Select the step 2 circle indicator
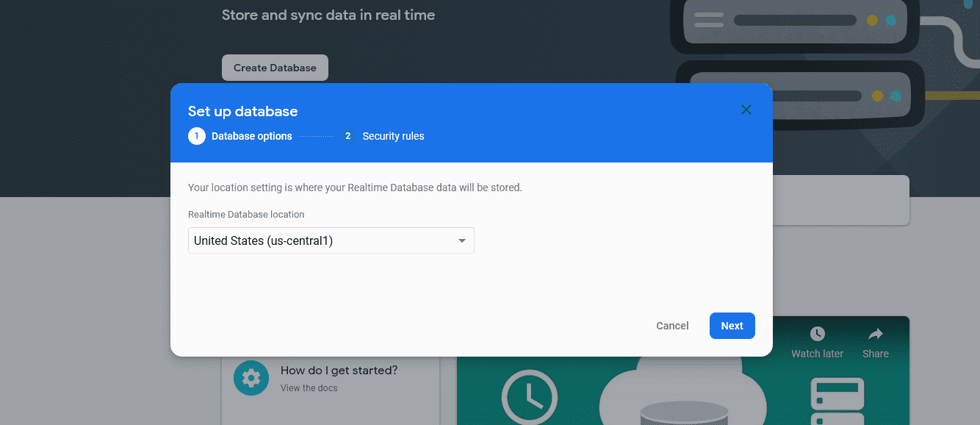 (x=348, y=136)
